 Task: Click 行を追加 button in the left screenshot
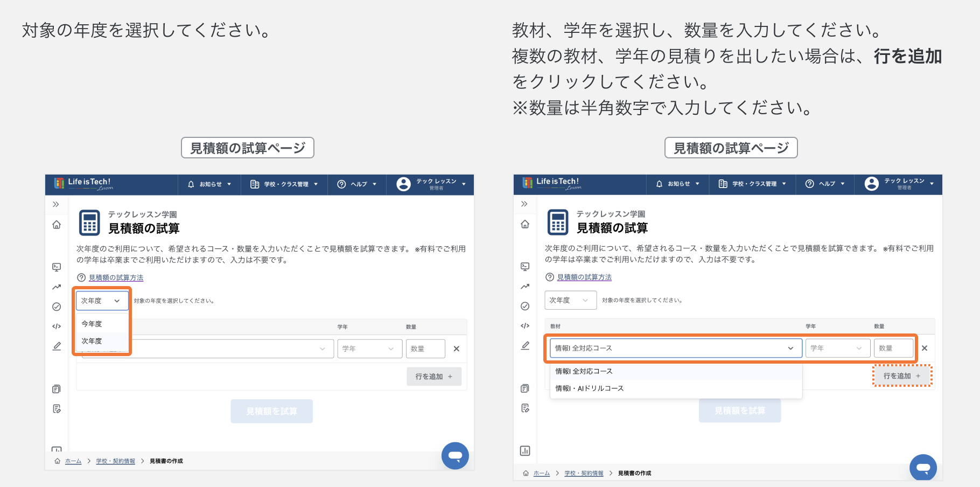coord(434,377)
